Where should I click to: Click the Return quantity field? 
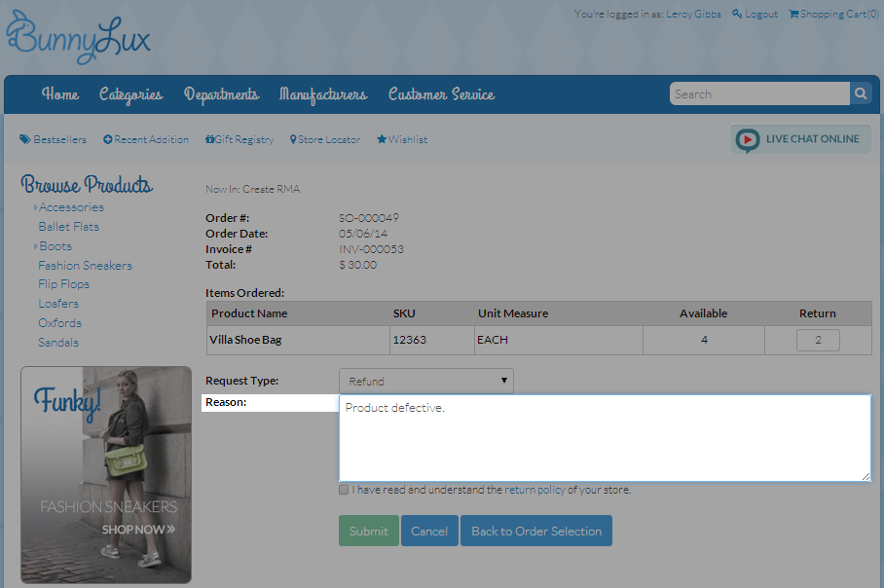click(818, 341)
